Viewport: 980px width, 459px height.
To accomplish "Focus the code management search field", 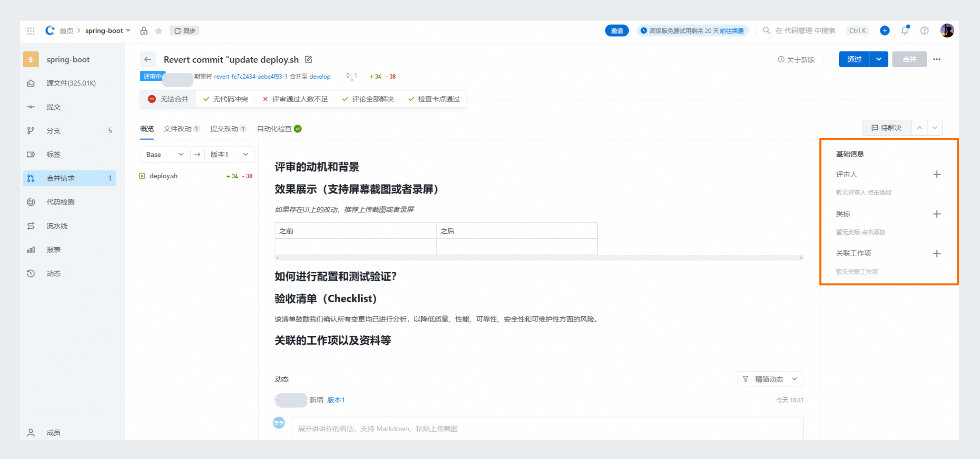I will [805, 31].
